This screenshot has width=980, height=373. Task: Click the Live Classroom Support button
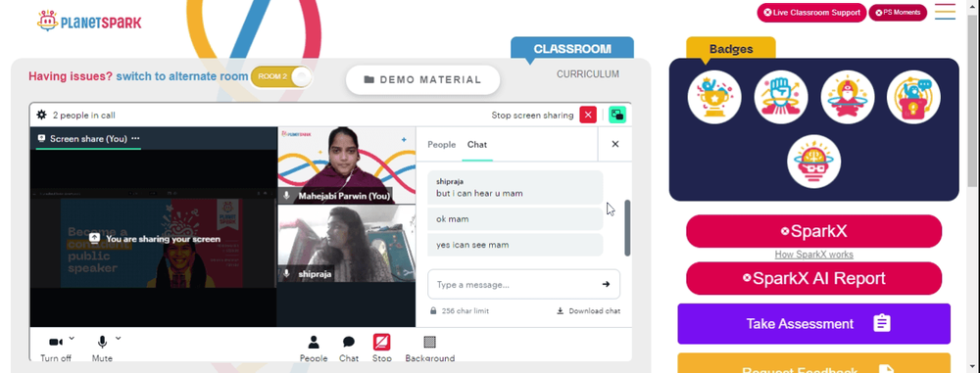811,13
